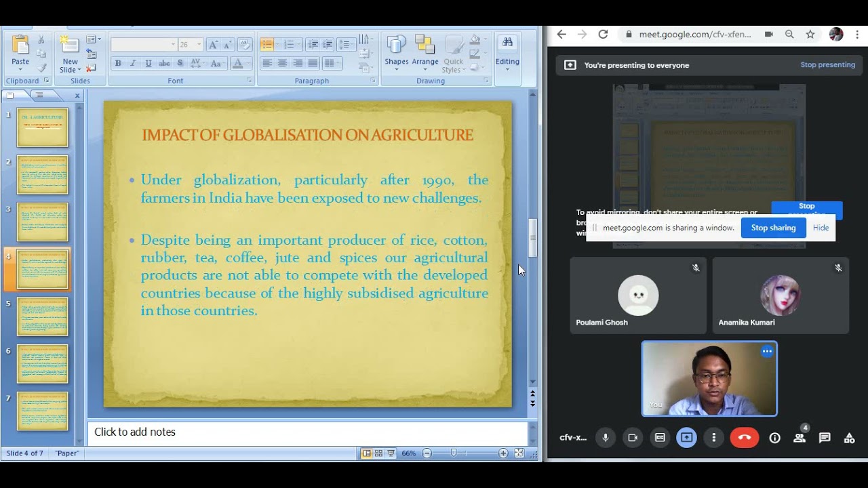The height and width of the screenshot is (488, 868).
Task: Show everyone participants icon in Meet
Action: (x=800, y=438)
